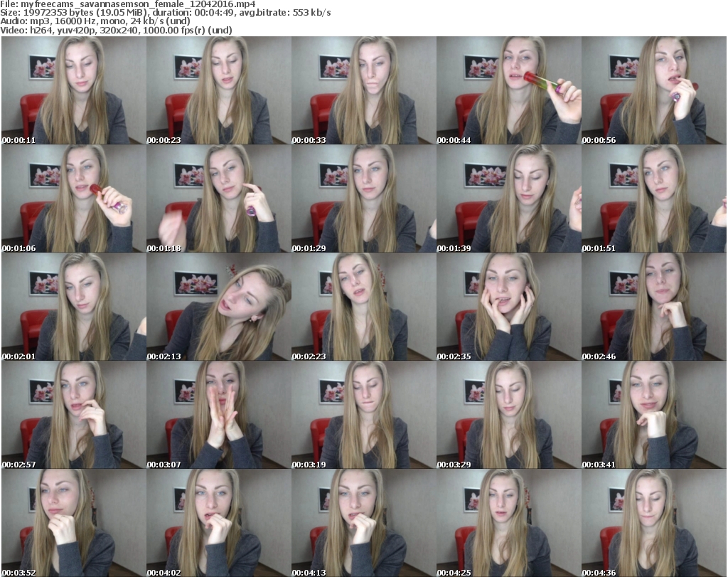Select the tilted-head frame at 00:02:13
728x577 pixels.
coord(219,307)
